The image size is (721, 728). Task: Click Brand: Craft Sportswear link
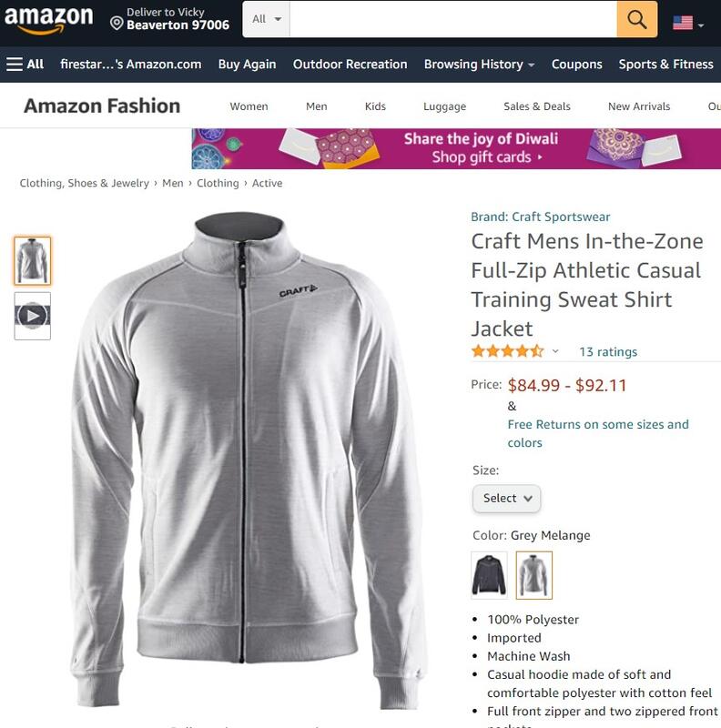coord(540,217)
